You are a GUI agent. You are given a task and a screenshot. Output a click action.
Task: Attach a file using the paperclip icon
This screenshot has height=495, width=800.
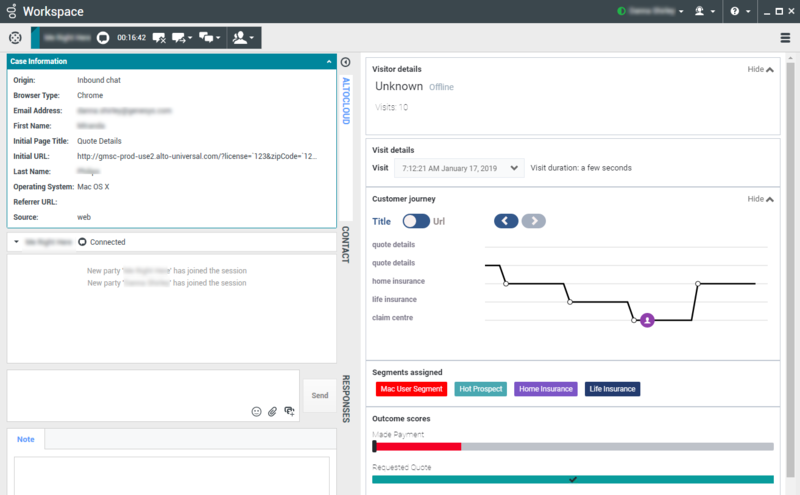tap(272, 411)
